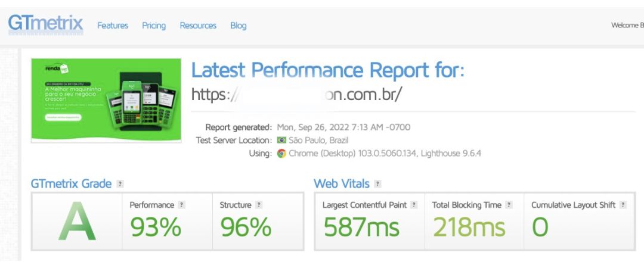Click the 218ms Total Blocking Time value
Image resolution: width=644 pixels, height=268 pixels.
pos(469,227)
